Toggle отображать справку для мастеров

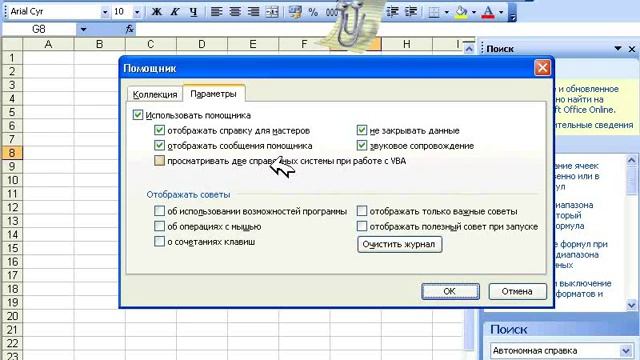point(159,130)
